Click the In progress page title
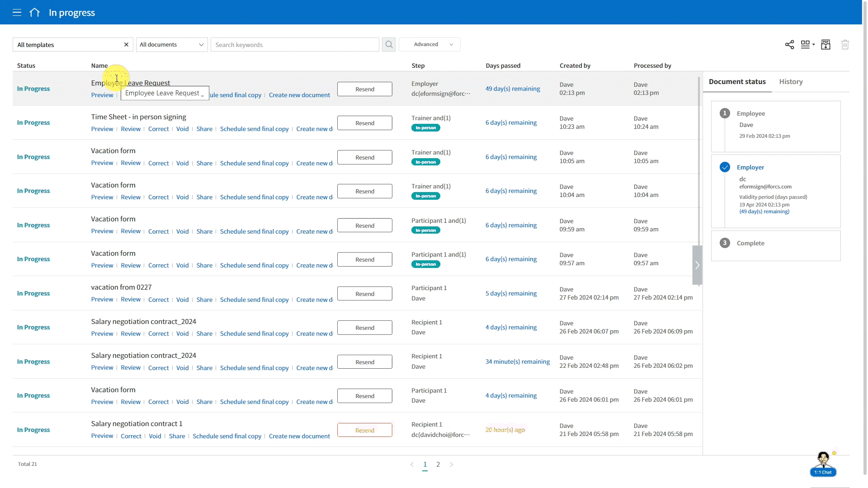The image size is (868, 488). point(72,13)
